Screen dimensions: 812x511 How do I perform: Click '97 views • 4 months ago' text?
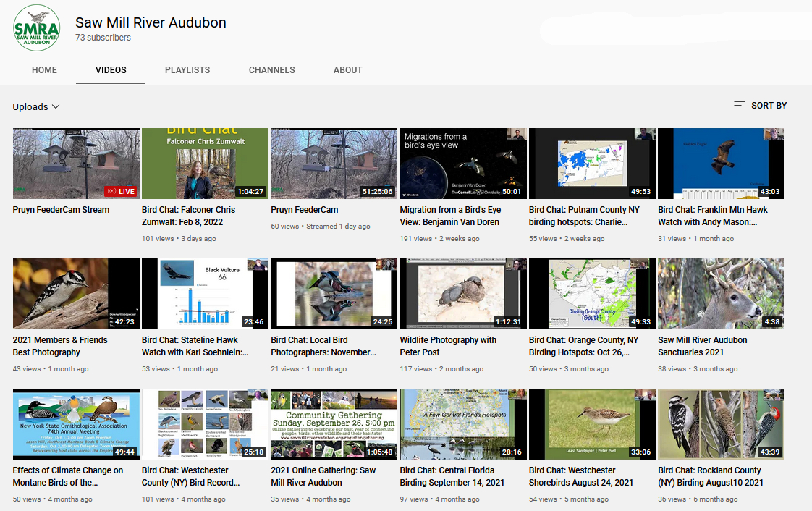tap(440, 499)
